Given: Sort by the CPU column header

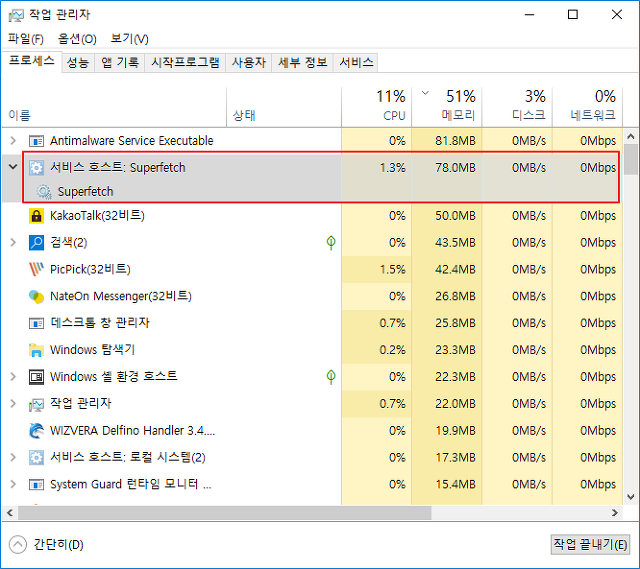Looking at the screenshot, I should (x=376, y=107).
